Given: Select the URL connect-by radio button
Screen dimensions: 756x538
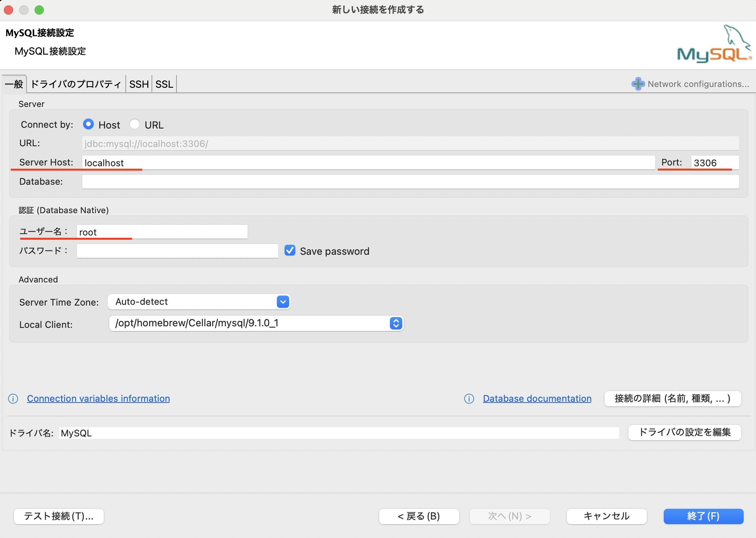Looking at the screenshot, I should pos(135,124).
